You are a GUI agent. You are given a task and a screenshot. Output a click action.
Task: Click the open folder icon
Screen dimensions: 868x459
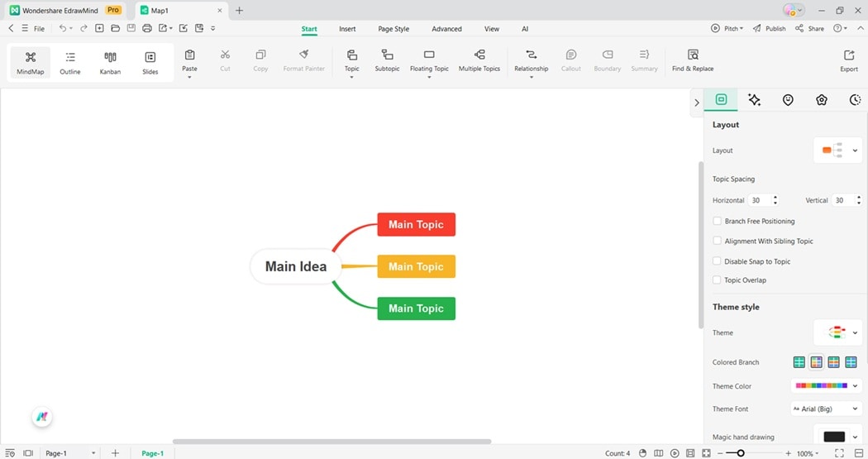(x=115, y=28)
